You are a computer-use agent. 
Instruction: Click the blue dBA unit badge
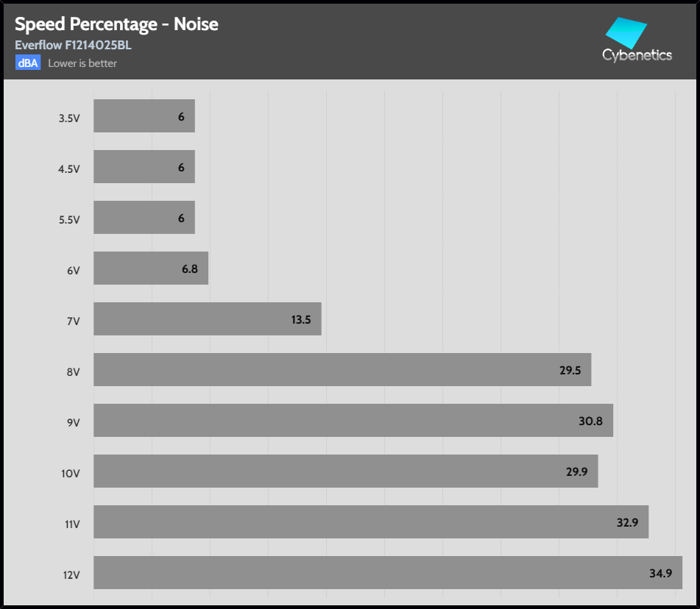[x=28, y=63]
